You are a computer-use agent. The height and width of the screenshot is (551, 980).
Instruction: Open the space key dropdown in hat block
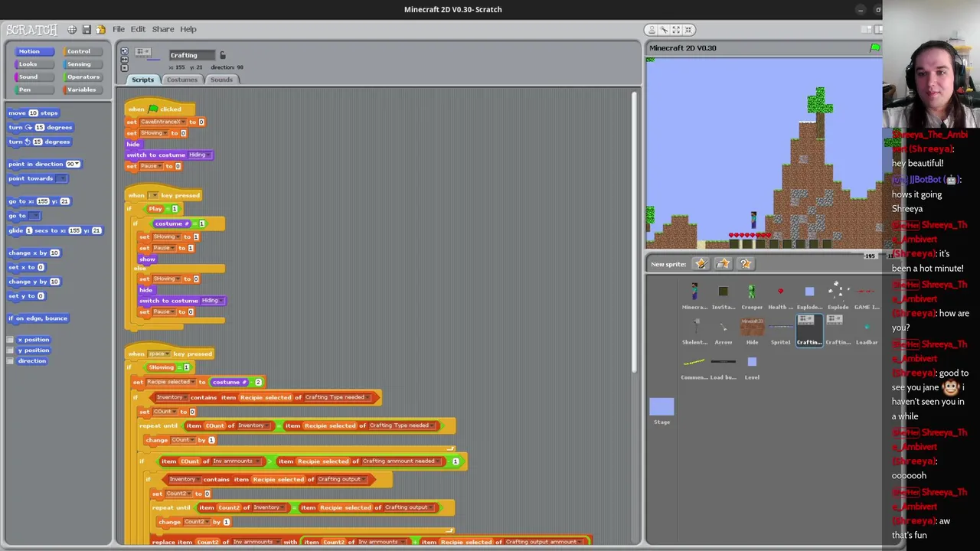pos(168,354)
